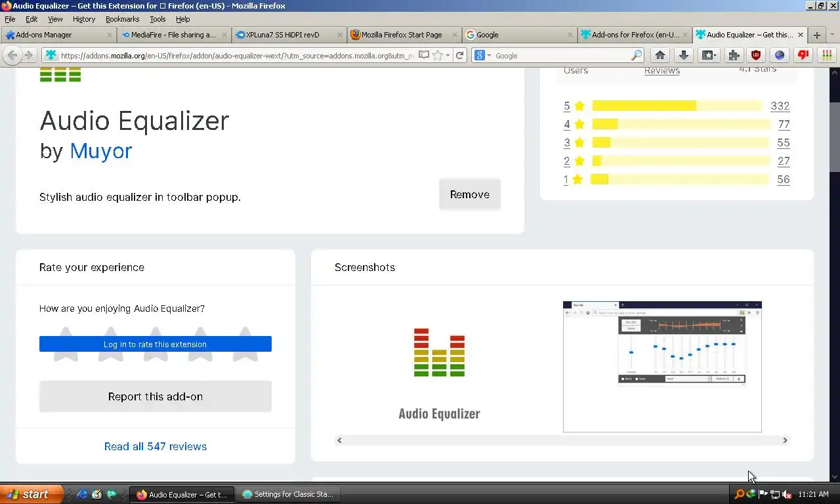This screenshot has height=504, width=840.
Task: Click the 332 five-star review count
Action: click(x=780, y=106)
